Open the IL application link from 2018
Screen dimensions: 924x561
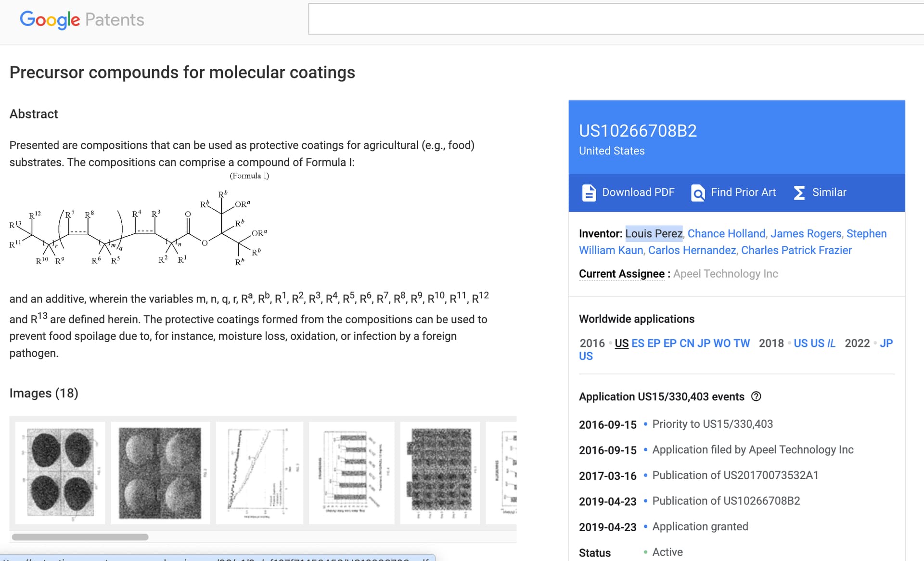(831, 343)
